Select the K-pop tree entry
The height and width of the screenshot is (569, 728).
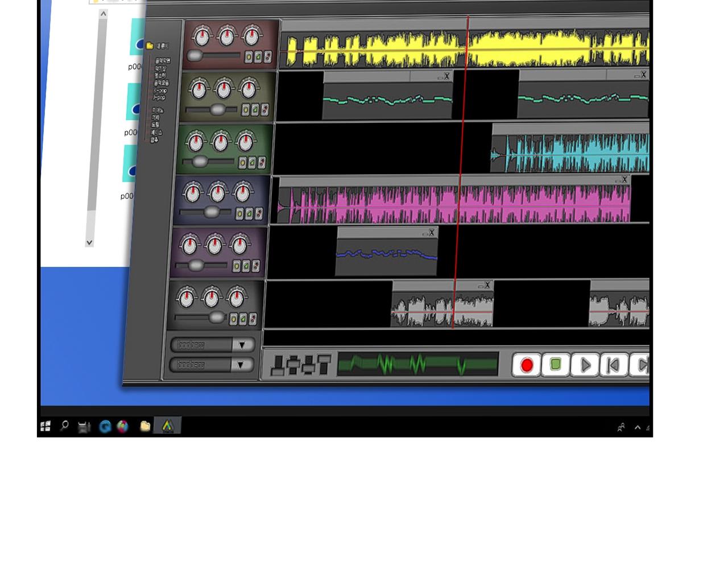pos(159,90)
